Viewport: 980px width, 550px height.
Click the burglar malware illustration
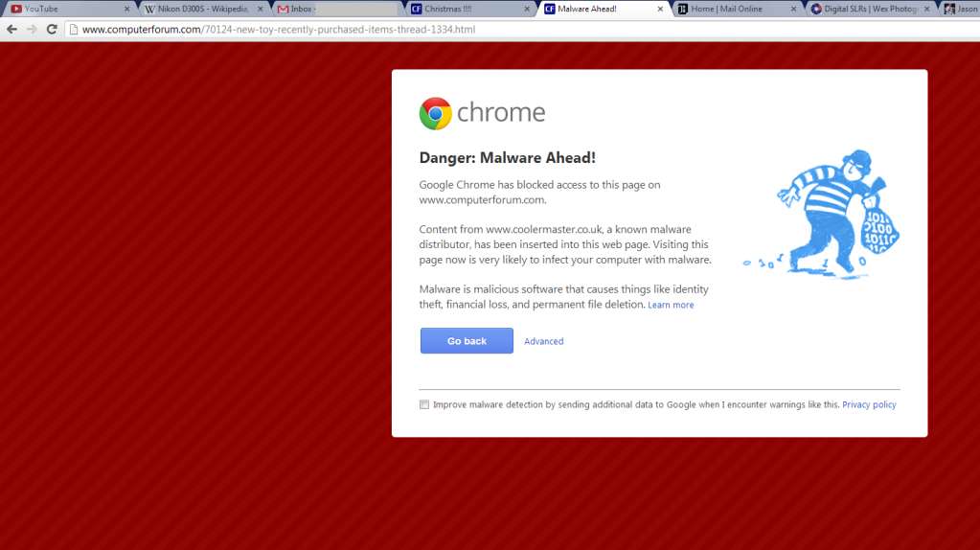pyautogui.click(x=821, y=214)
